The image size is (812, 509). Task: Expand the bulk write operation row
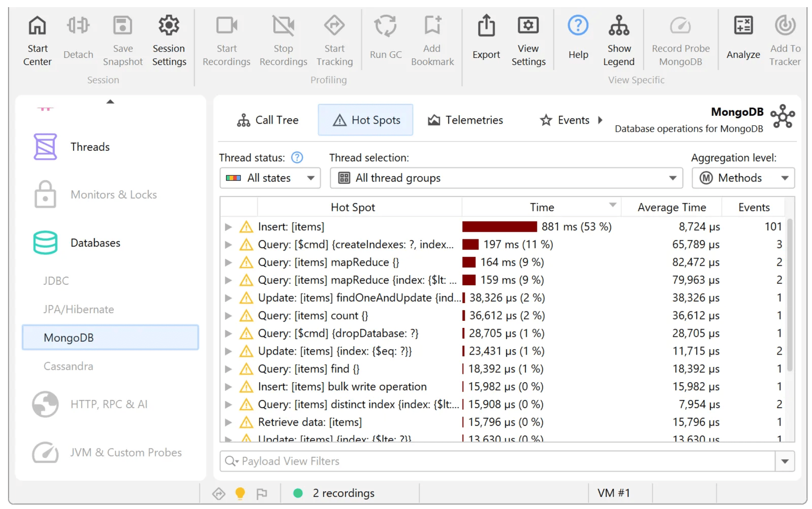pos(228,387)
